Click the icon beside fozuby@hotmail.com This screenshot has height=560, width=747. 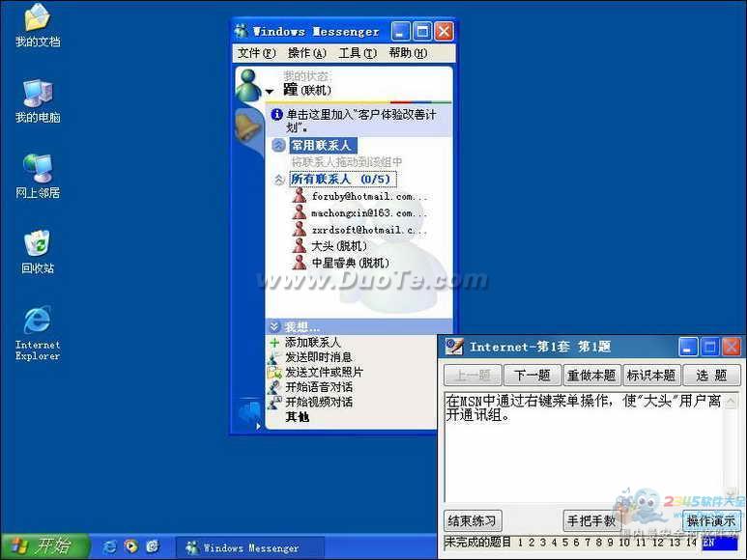coord(300,195)
